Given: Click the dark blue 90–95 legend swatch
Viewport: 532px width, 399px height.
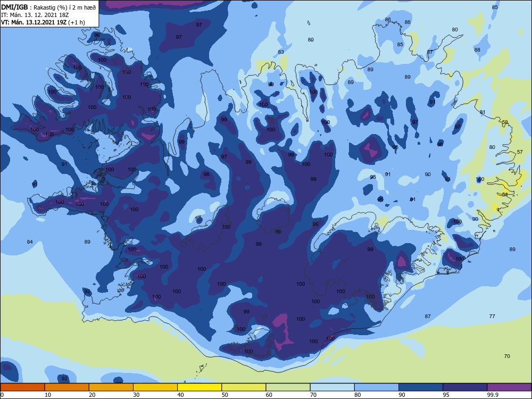Looking at the screenshot, I should [421, 387].
